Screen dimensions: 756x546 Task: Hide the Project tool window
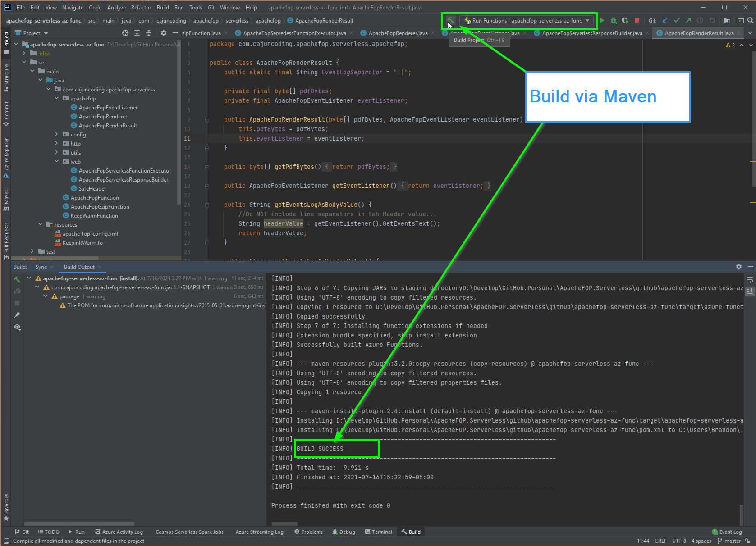[x=175, y=33]
